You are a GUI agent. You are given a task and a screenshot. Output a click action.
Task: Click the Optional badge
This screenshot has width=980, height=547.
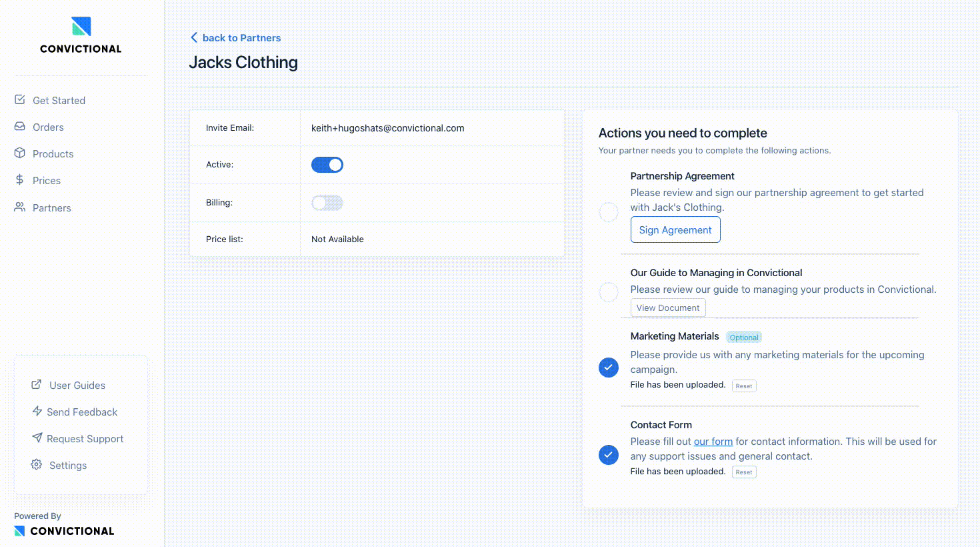[x=744, y=338]
